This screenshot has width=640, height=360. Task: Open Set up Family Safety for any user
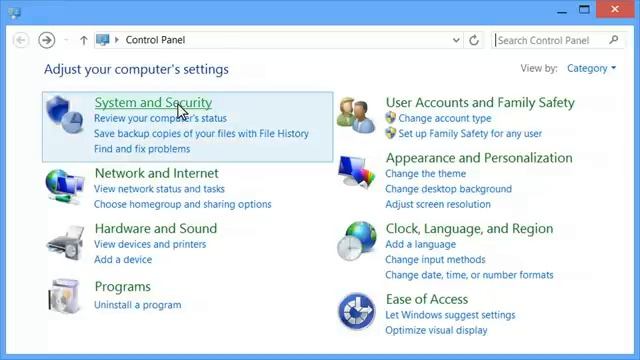pyautogui.click(x=470, y=133)
